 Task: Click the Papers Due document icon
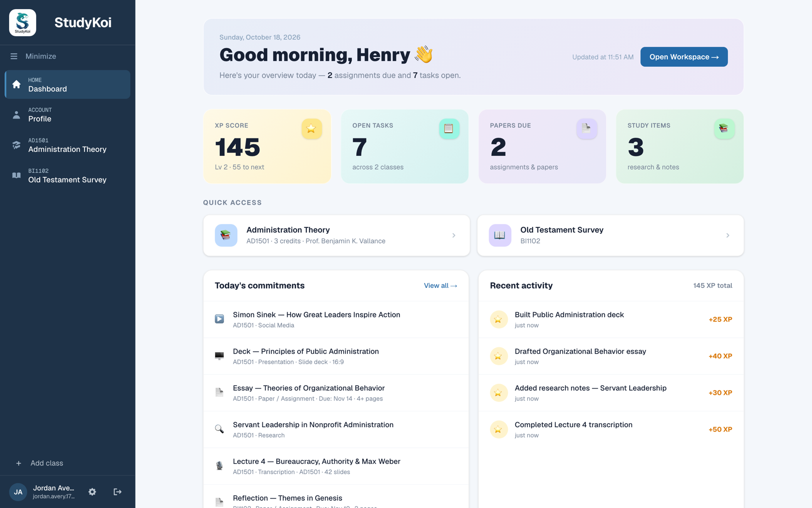586,129
